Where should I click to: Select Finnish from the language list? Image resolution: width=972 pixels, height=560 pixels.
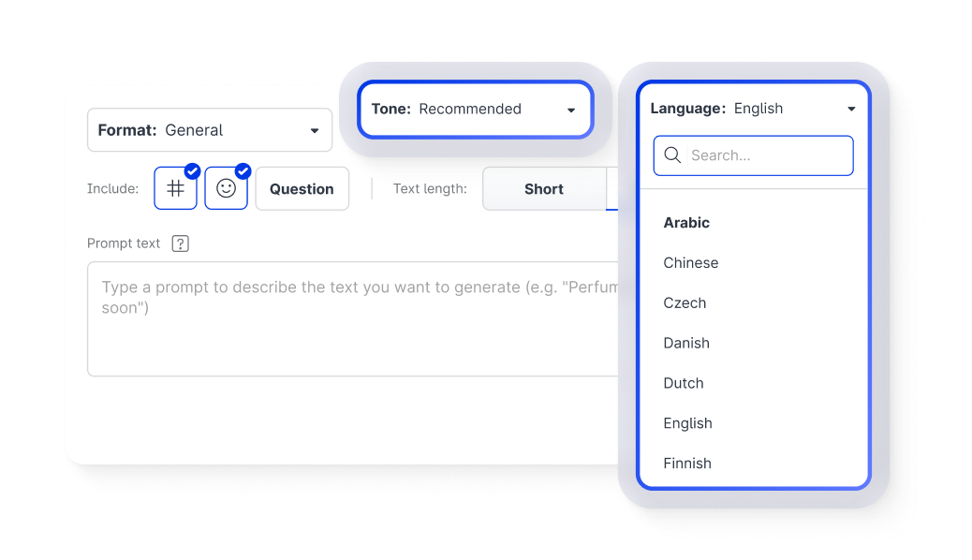[x=687, y=464]
